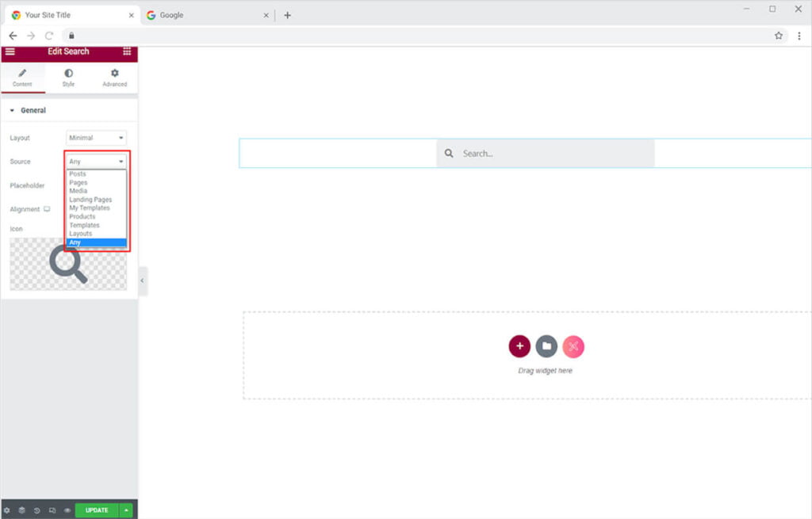This screenshot has width=812, height=519.
Task: Toggle Alignment responsive device icon
Action: [47, 209]
